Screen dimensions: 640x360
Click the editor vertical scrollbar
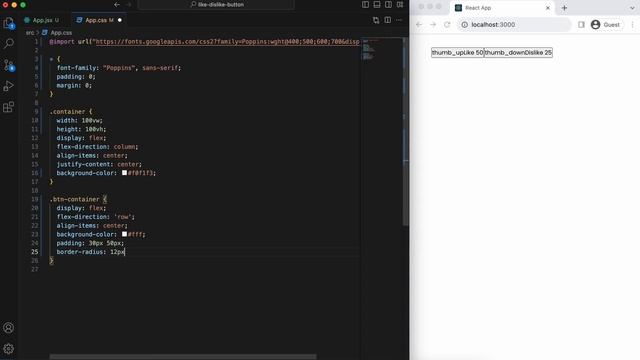(405, 131)
